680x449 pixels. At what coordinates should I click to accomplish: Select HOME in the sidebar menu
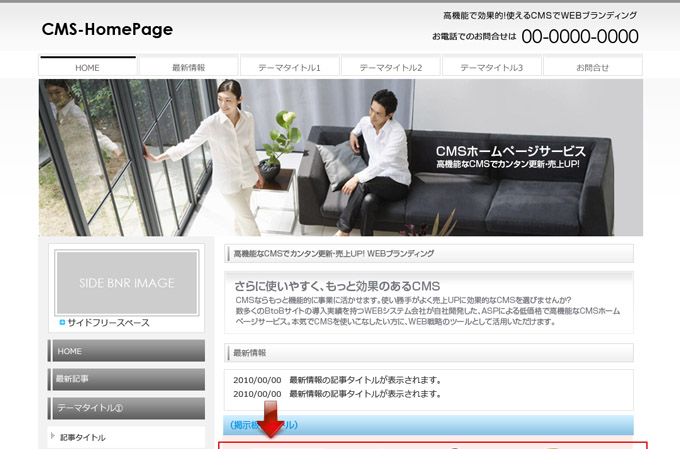tap(126, 351)
